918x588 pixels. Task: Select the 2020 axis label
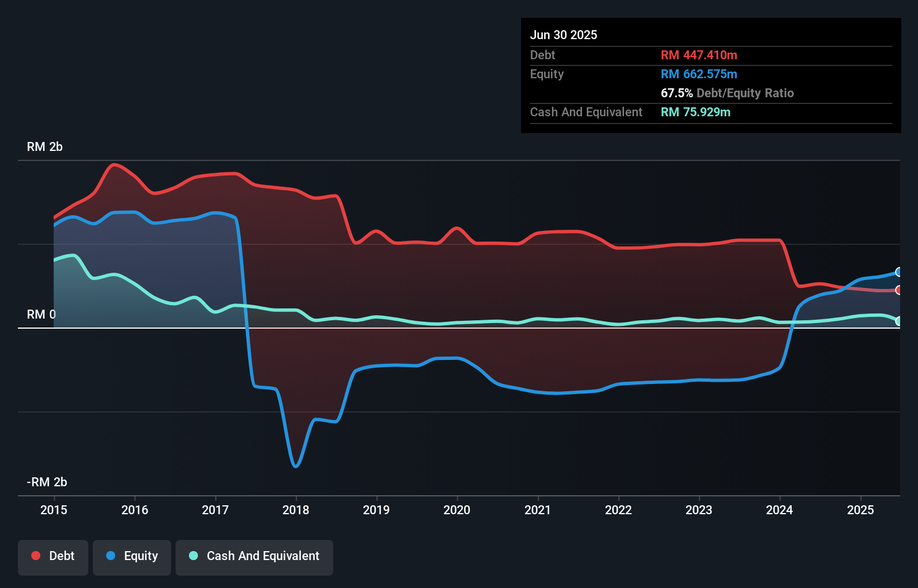click(457, 510)
